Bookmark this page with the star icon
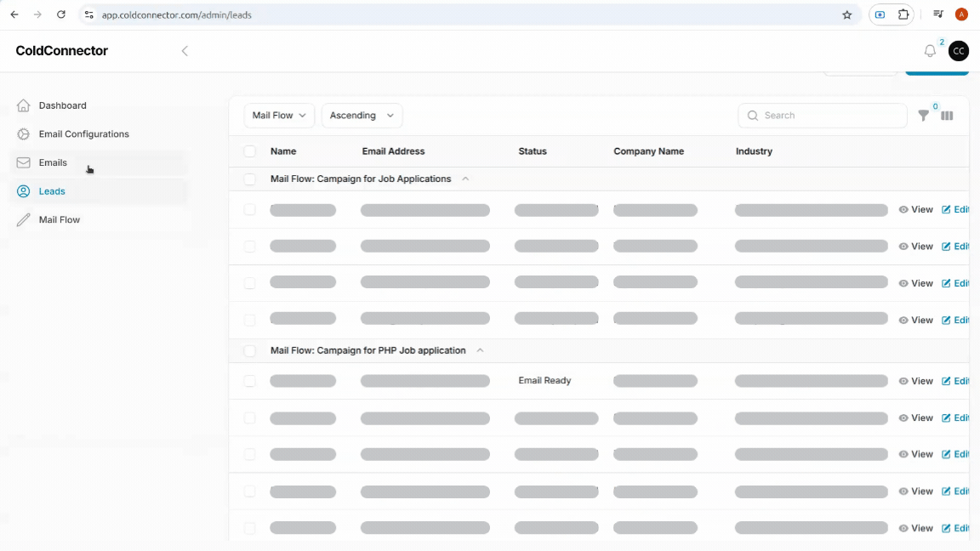The image size is (980, 551). pyautogui.click(x=846, y=14)
